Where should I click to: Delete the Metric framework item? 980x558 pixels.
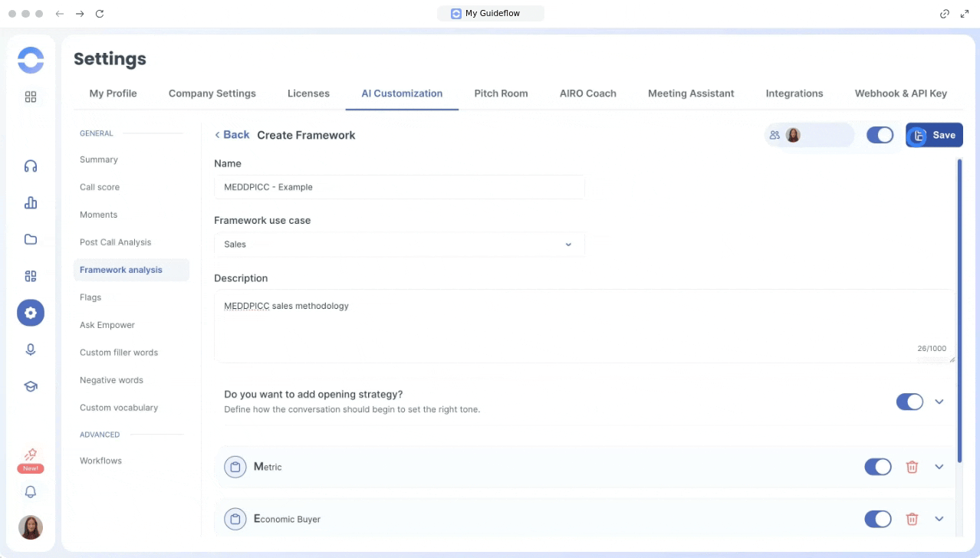tap(912, 467)
